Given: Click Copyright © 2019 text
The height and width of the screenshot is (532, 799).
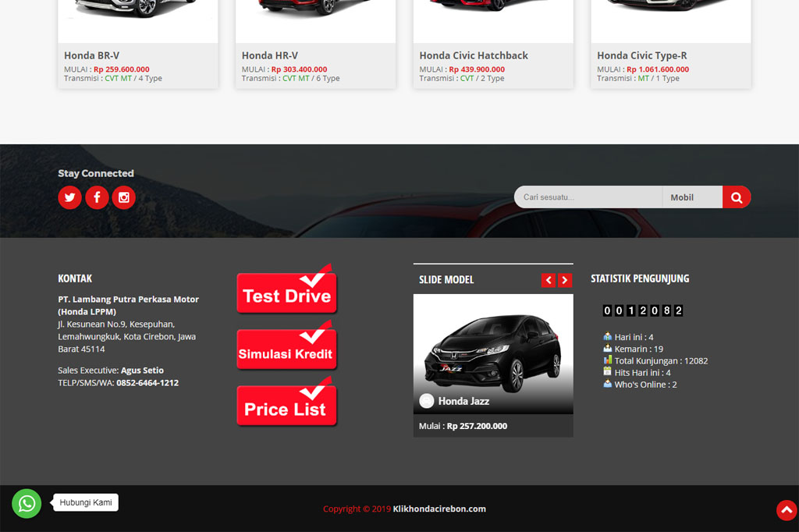Looking at the screenshot, I should tap(357, 509).
